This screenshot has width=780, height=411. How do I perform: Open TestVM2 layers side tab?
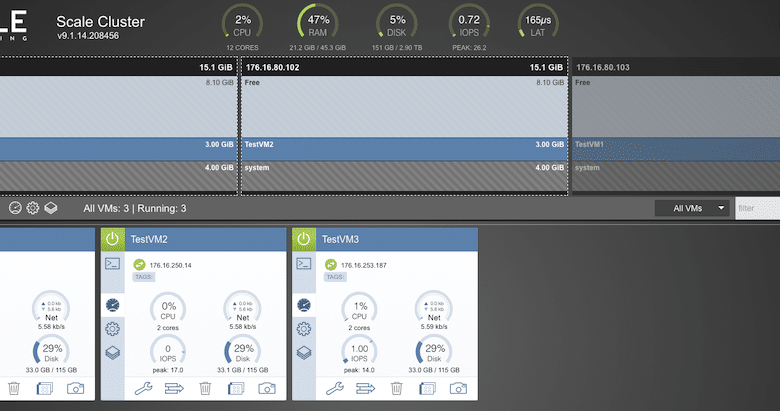[x=112, y=353]
